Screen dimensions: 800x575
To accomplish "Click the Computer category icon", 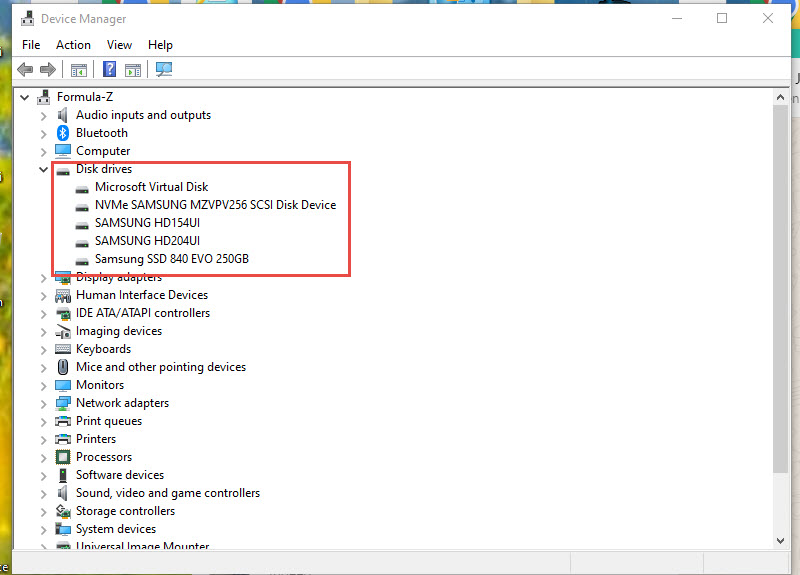I will click(63, 151).
